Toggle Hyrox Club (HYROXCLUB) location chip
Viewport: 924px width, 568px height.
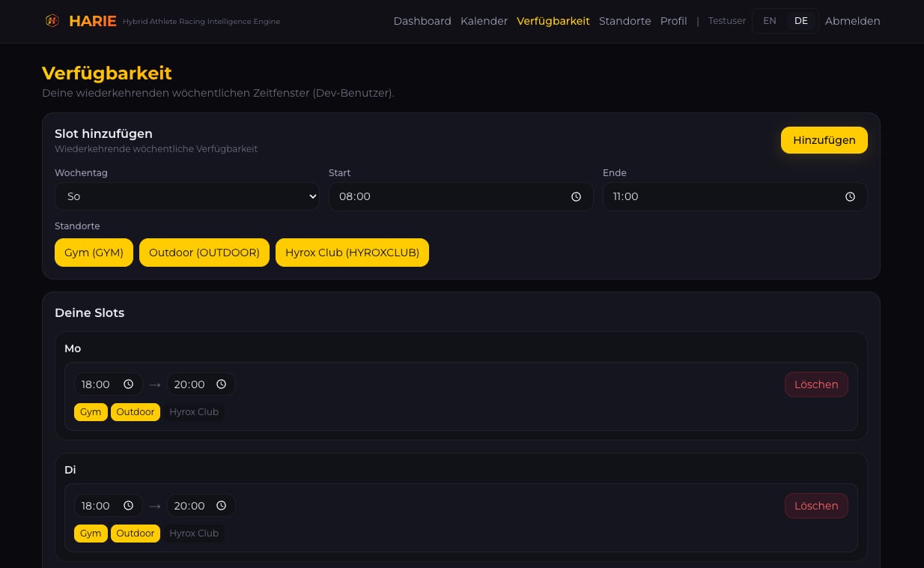point(352,253)
